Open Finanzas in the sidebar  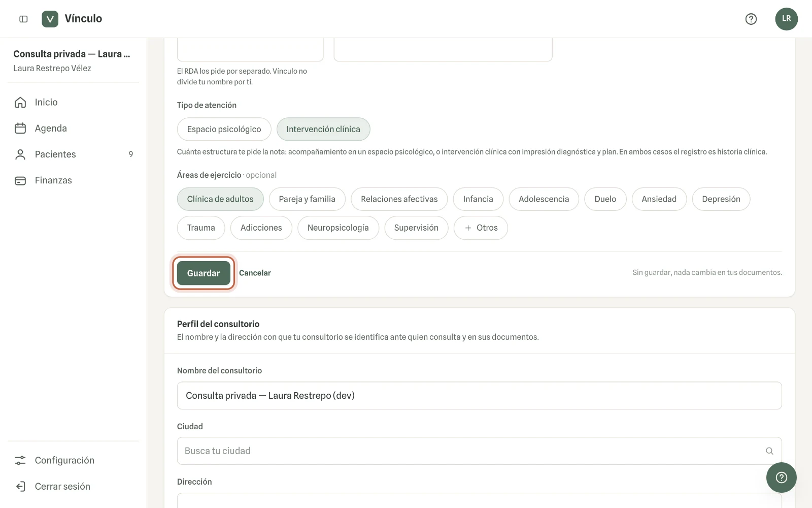point(74,180)
